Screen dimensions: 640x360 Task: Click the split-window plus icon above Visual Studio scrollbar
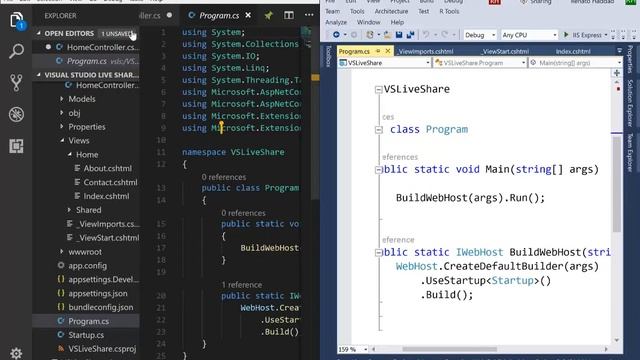(x=617, y=73)
